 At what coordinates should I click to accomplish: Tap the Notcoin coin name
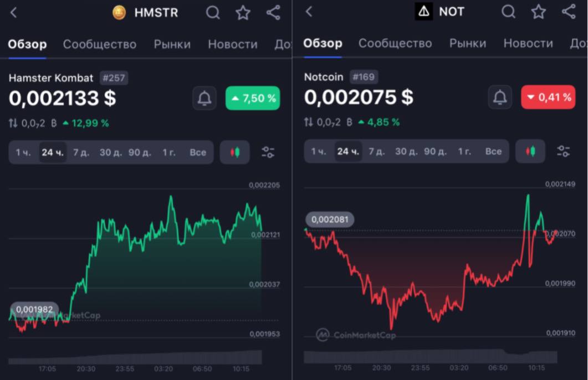(x=324, y=77)
